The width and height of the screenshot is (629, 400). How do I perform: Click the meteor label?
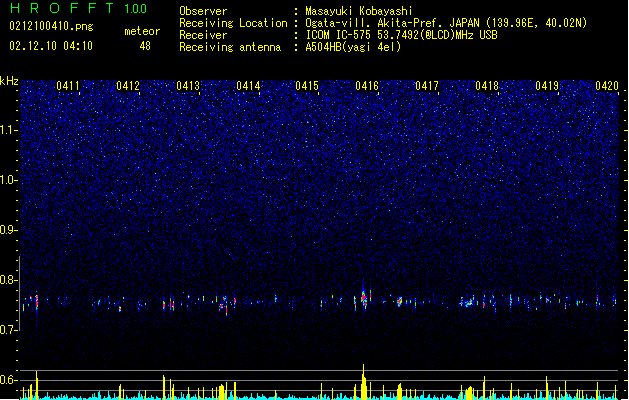tap(142, 31)
